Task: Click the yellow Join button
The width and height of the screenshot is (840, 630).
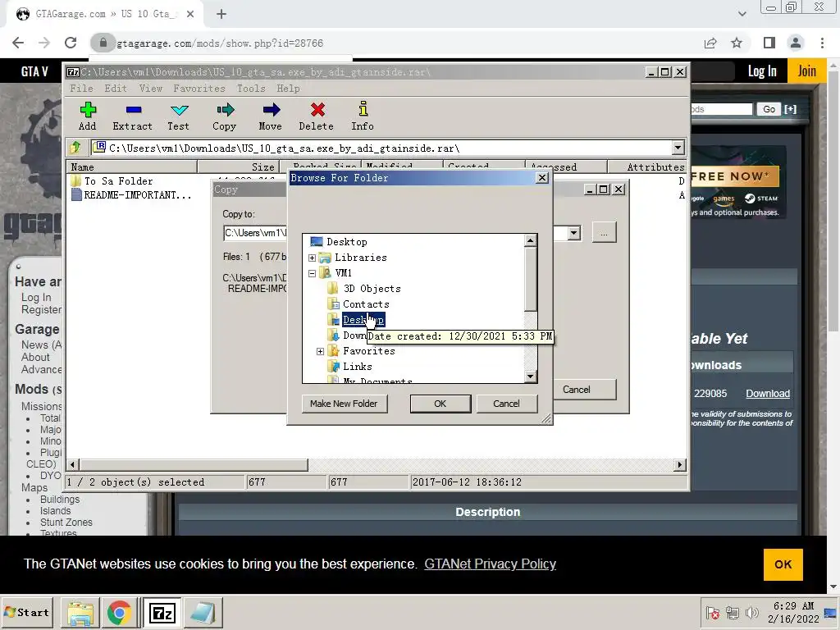Action: pos(807,71)
